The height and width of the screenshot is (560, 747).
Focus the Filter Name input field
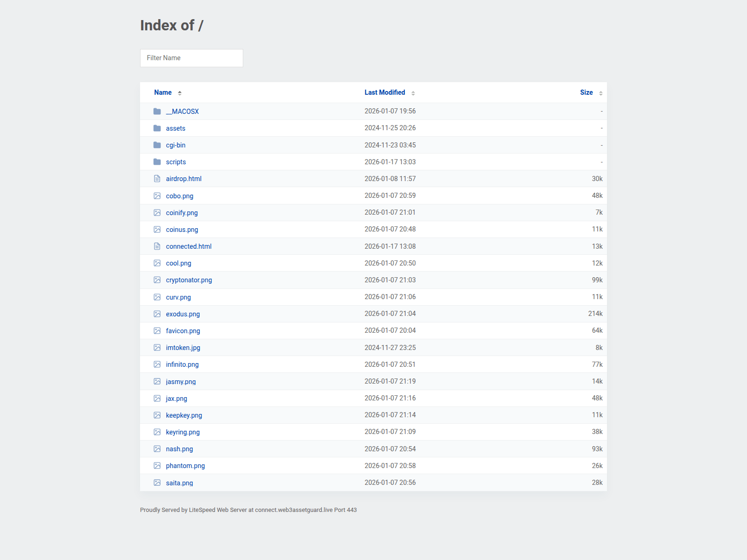[x=191, y=58]
